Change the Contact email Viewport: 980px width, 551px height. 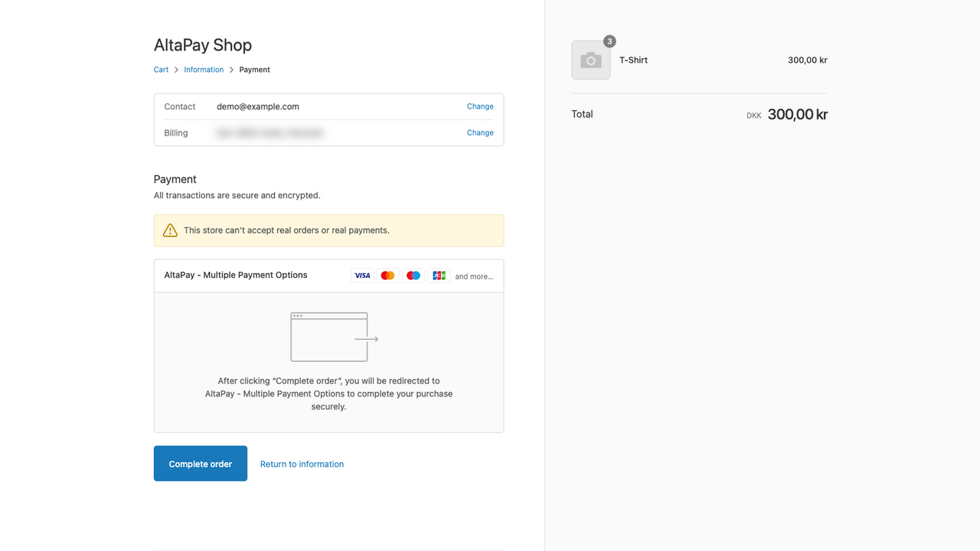pyautogui.click(x=480, y=106)
